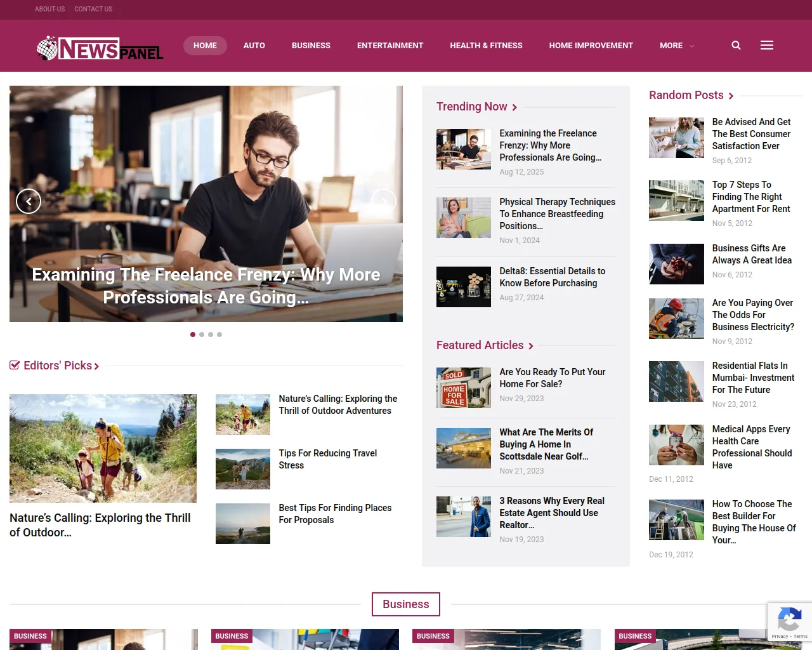The height and width of the screenshot is (650, 812).
Task: Click the 'Sep 6, 2012' date
Action: 732,161
